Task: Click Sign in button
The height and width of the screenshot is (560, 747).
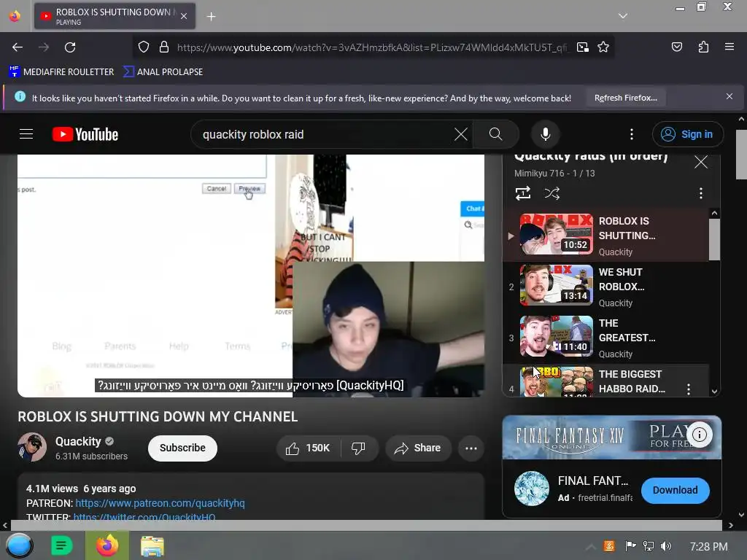Action: click(687, 134)
